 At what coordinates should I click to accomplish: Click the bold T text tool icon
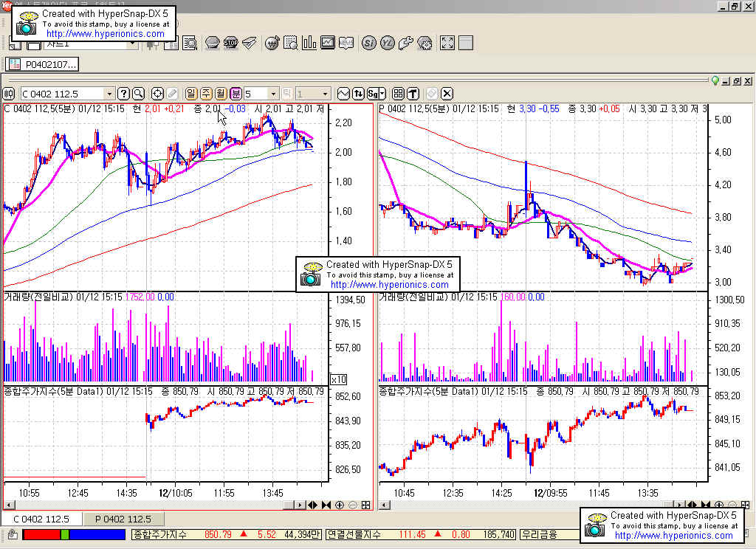pos(412,94)
